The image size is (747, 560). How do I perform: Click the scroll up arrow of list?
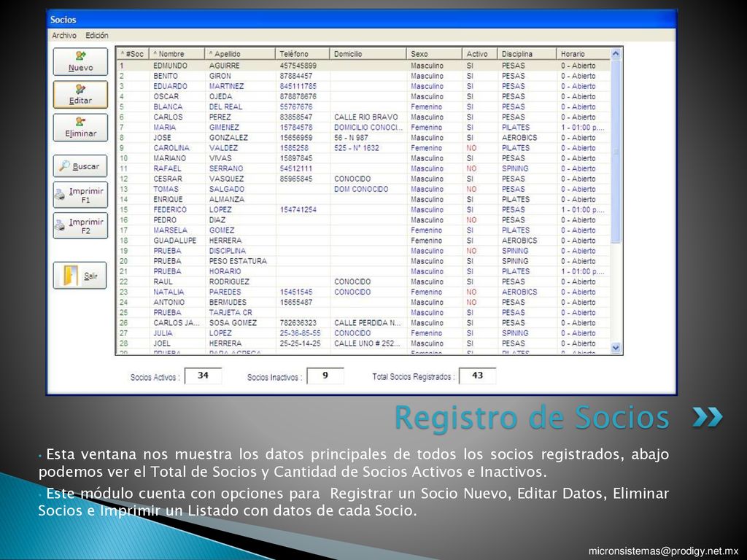(616, 54)
